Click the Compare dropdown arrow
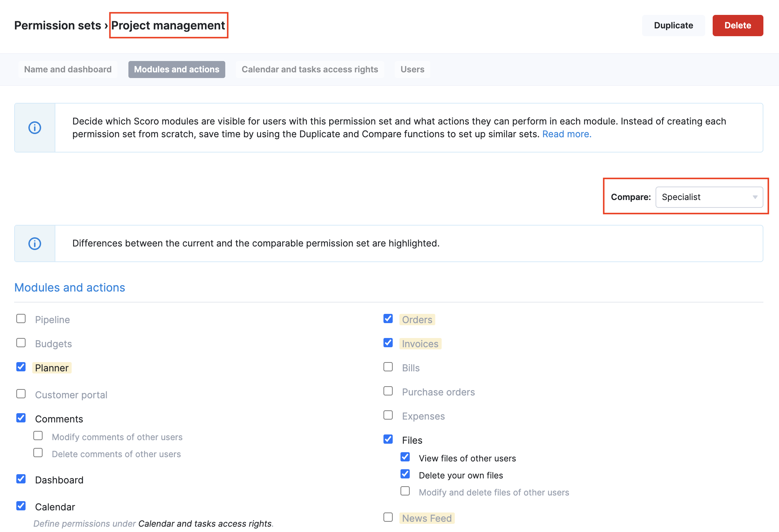Viewport: 779px width, 532px height. tap(755, 197)
